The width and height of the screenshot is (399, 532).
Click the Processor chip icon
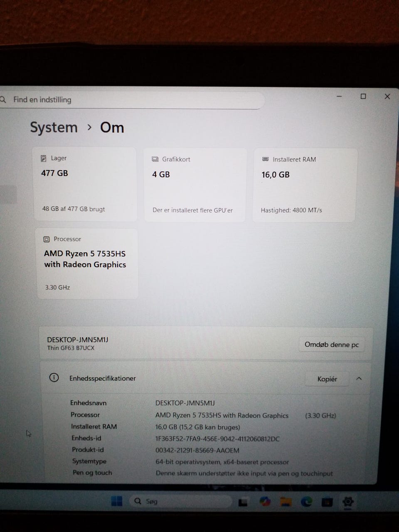pos(47,239)
